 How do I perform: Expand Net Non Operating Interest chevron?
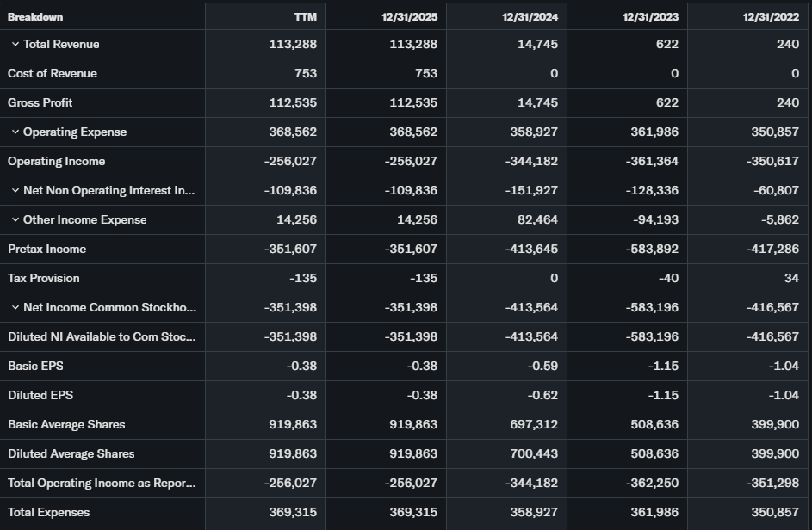click(15, 190)
